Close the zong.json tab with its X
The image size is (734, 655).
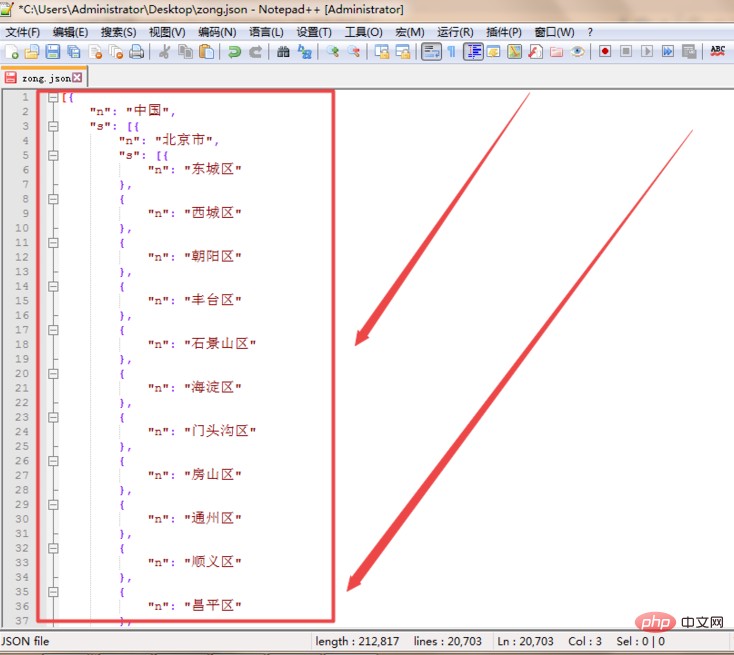[77, 78]
